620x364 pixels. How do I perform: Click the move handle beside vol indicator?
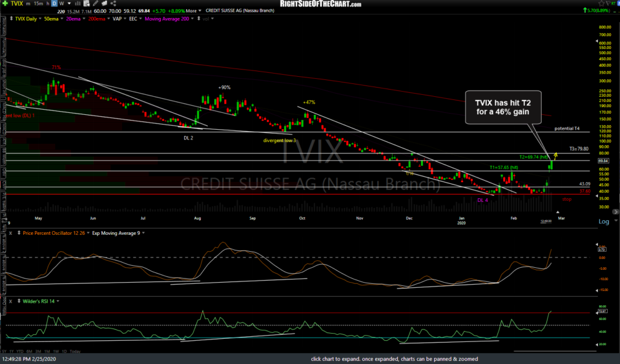(x=198, y=19)
